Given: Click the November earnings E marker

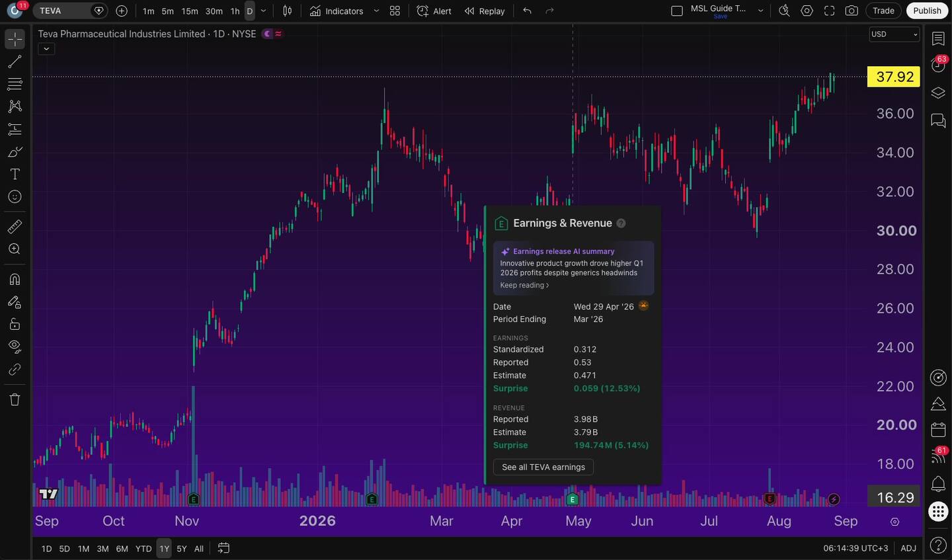Looking at the screenshot, I should point(193,499).
